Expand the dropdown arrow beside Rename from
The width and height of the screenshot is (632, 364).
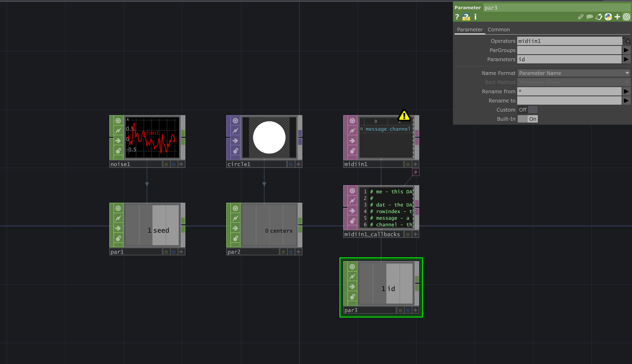click(626, 91)
